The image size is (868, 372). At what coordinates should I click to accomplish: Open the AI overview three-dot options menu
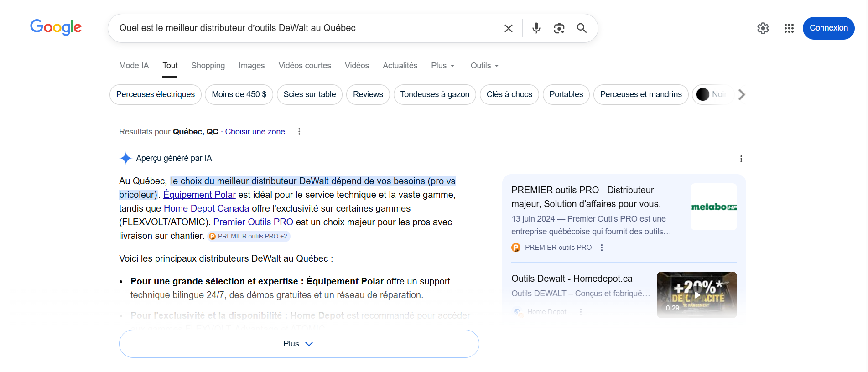[741, 159]
